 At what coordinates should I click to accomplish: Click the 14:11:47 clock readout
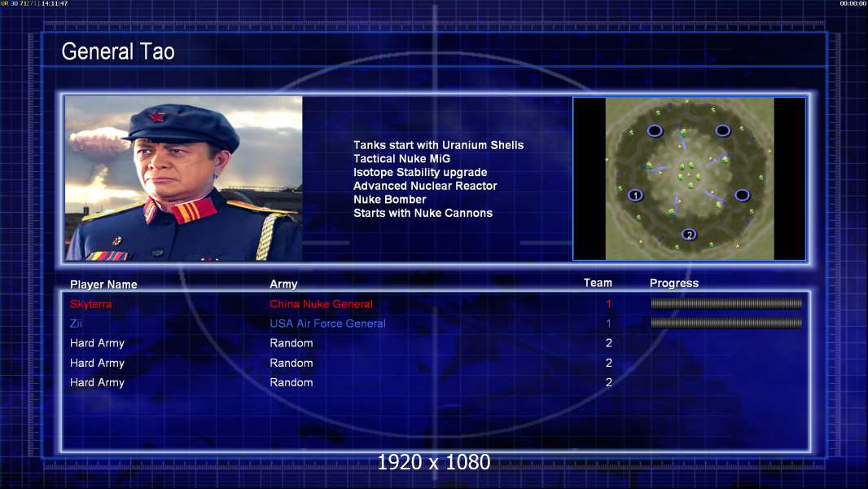(55, 3)
